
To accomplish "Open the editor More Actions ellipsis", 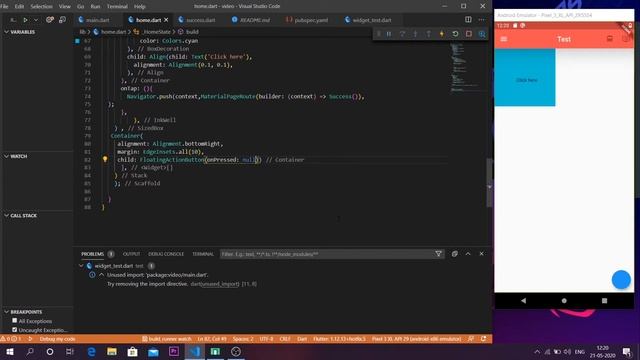I will point(482,20).
